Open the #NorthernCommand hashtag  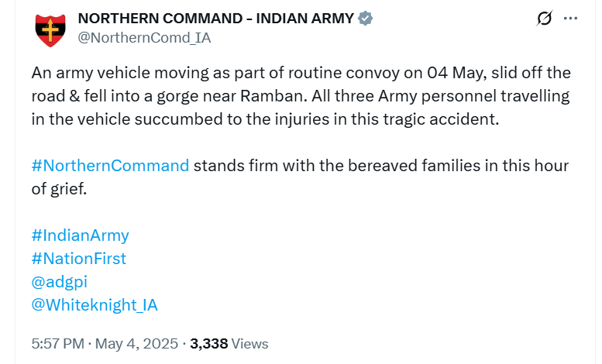(110, 166)
